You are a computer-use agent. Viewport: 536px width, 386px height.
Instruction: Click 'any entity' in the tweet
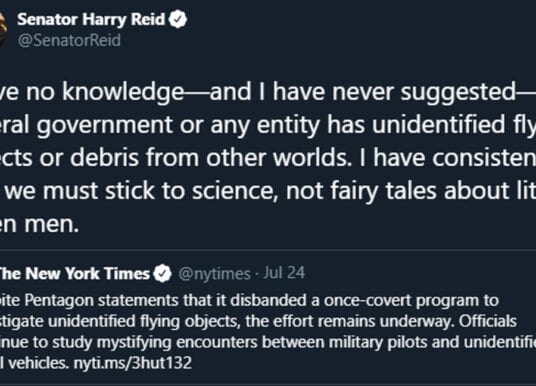point(265,125)
